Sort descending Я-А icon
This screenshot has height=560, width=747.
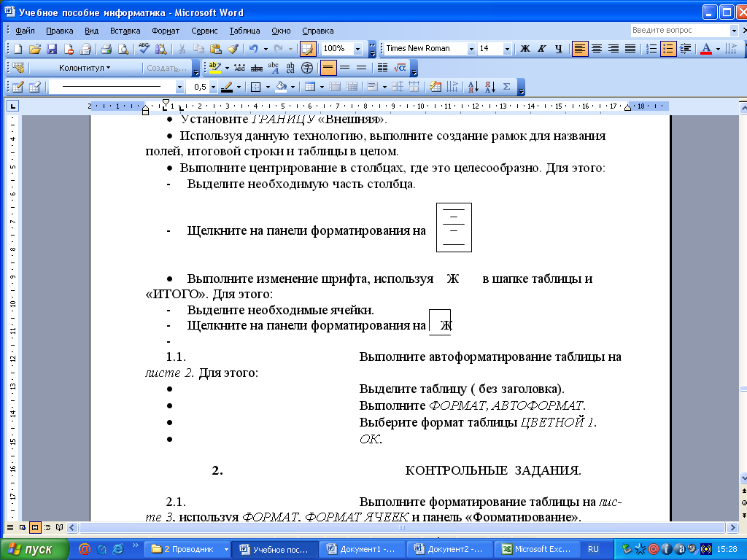(489, 87)
